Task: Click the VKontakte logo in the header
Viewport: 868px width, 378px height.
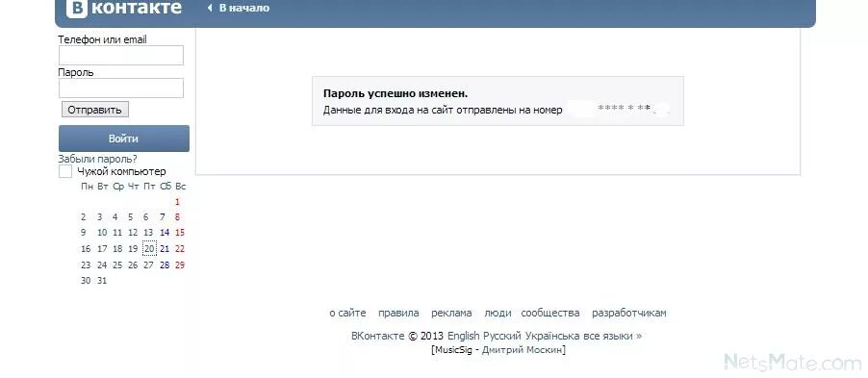Action: pyautogui.click(x=124, y=9)
